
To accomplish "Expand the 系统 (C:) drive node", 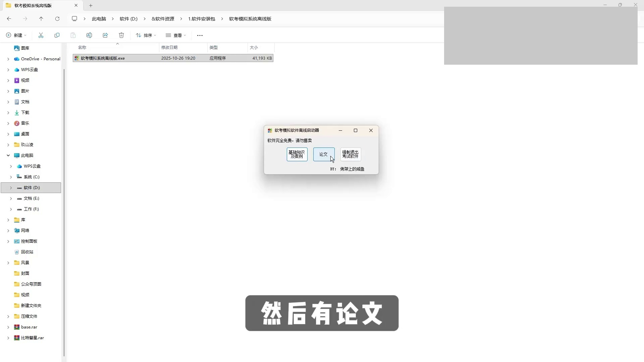I will [11, 177].
